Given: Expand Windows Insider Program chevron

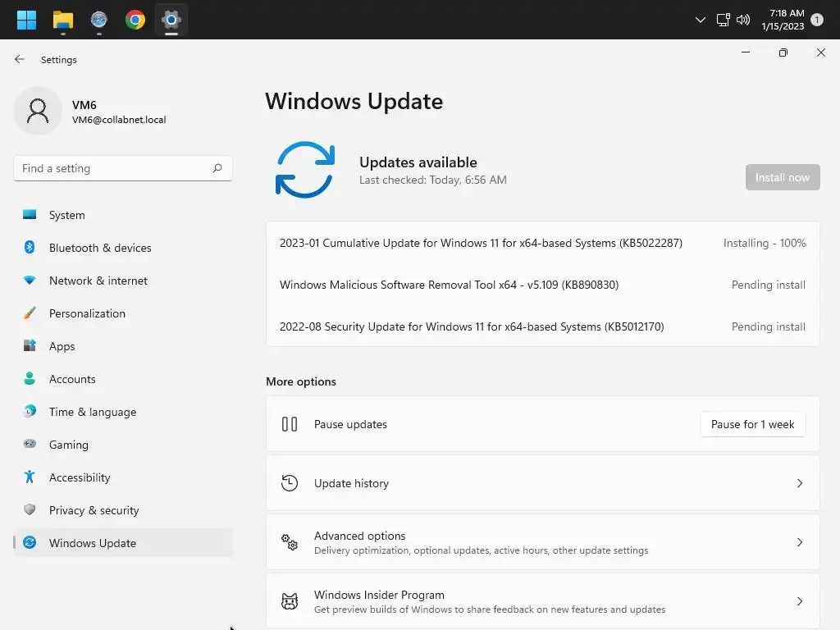Looking at the screenshot, I should coord(800,601).
